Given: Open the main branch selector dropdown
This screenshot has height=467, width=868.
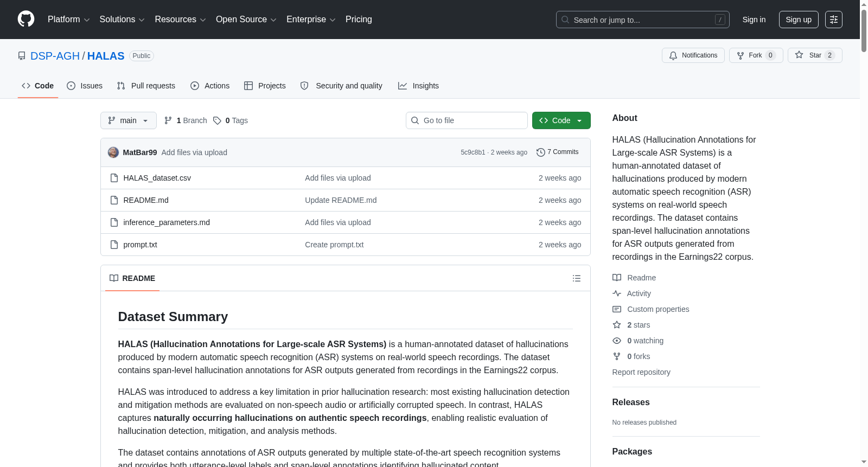Looking at the screenshot, I should [x=129, y=120].
